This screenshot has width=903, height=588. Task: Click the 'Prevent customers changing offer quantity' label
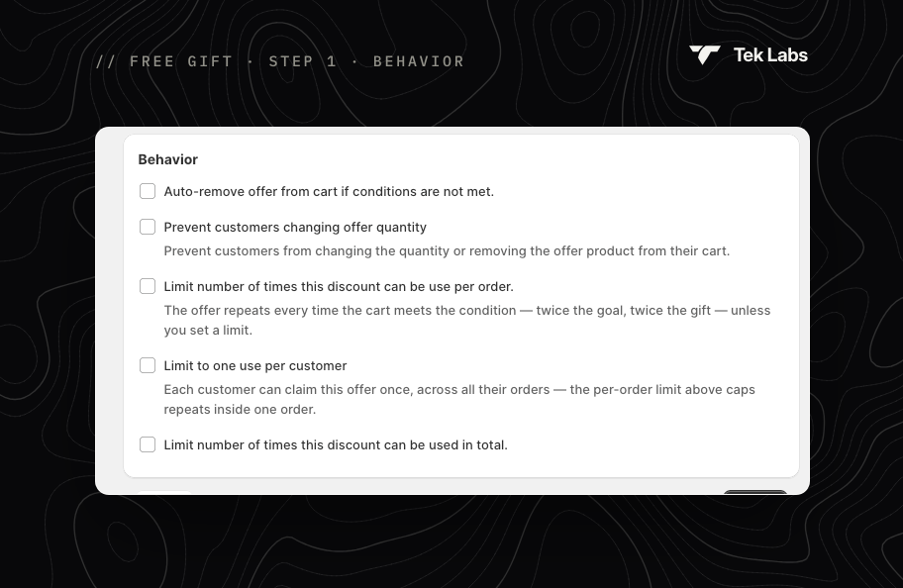click(x=295, y=228)
